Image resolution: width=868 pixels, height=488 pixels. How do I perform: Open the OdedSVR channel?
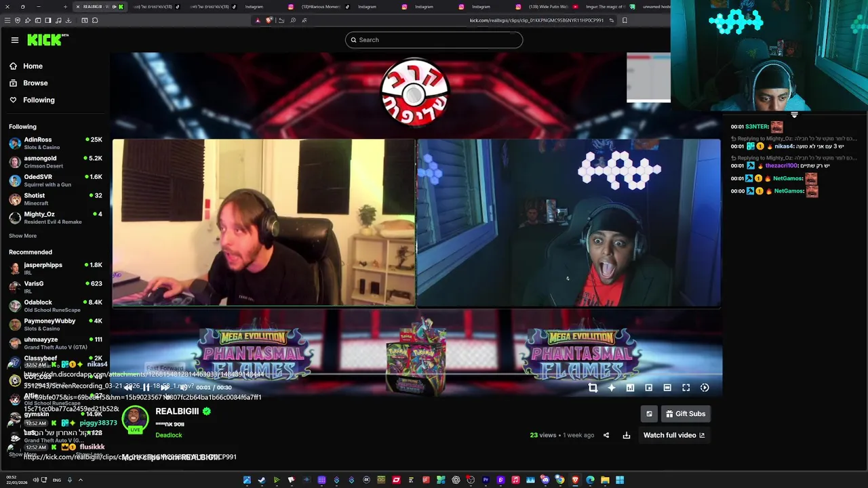[x=56, y=180]
